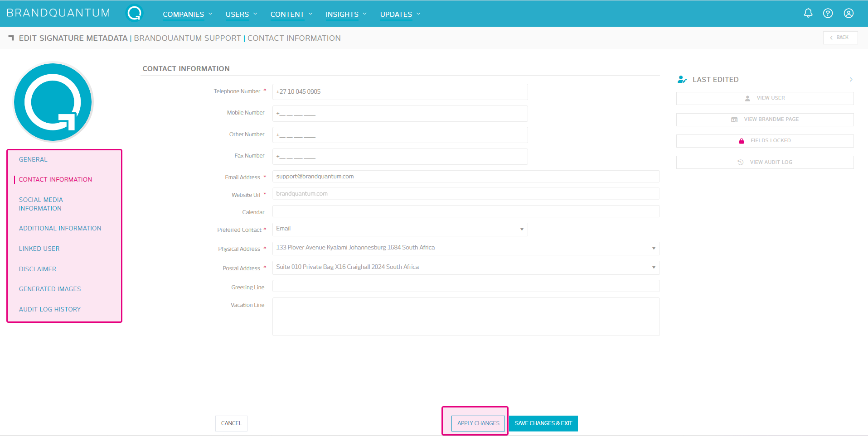Screen dimensions: 868x436
Task: Click SAVE CHANGES & EXIT button
Action: point(543,423)
